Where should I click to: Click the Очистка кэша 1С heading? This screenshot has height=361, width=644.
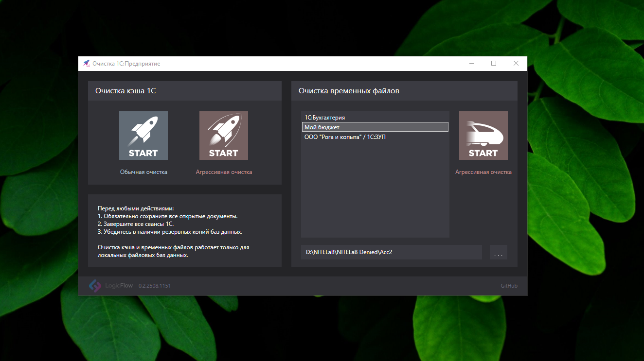125,91
